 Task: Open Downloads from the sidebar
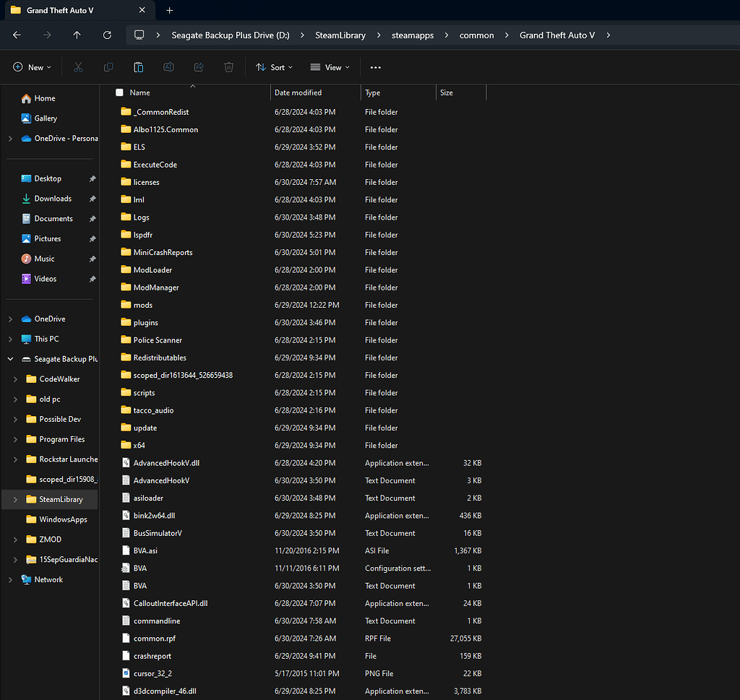point(54,198)
